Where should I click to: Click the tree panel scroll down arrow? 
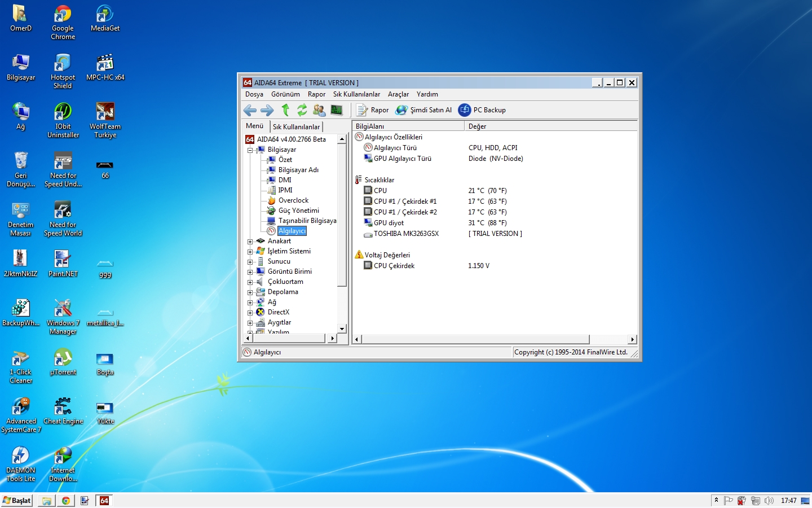pyautogui.click(x=342, y=329)
